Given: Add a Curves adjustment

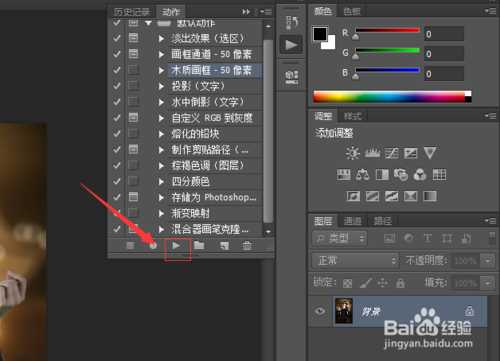Looking at the screenshot, I should click(391, 153).
